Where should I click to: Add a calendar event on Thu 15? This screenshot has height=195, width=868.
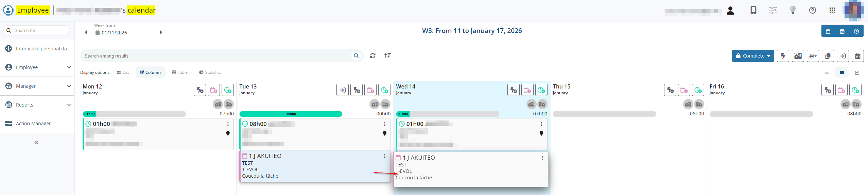(684, 90)
